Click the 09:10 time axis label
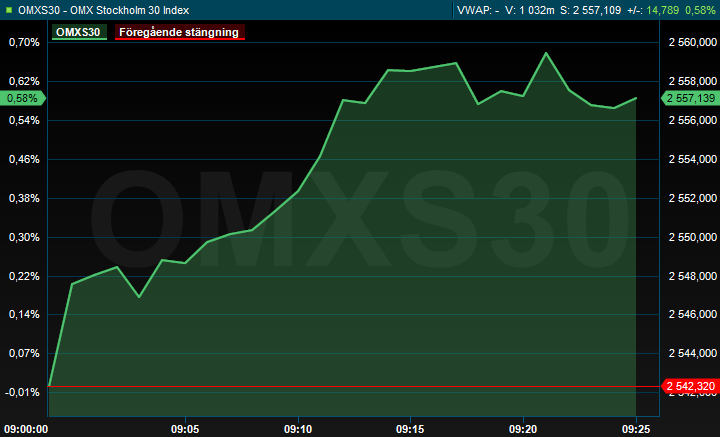 point(298,426)
